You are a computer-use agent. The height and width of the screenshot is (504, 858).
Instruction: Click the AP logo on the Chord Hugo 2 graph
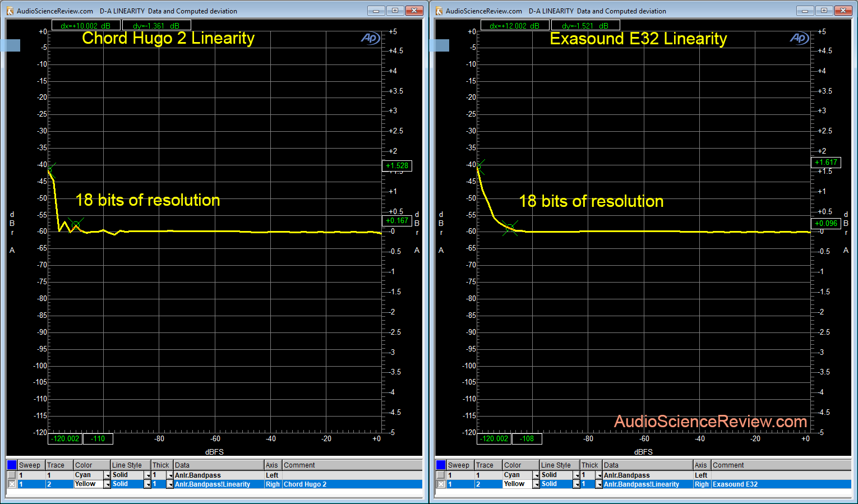tap(370, 38)
